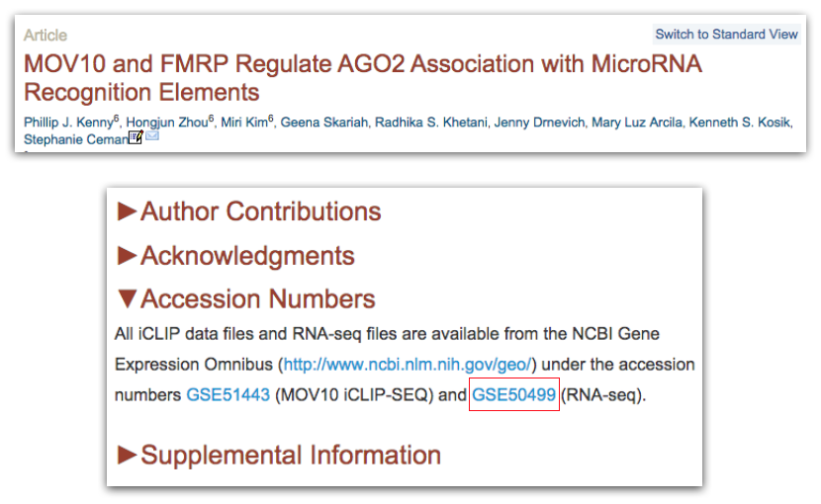Open accession GSE50499 for RNA-seq
821x504 pixels.
click(x=514, y=395)
